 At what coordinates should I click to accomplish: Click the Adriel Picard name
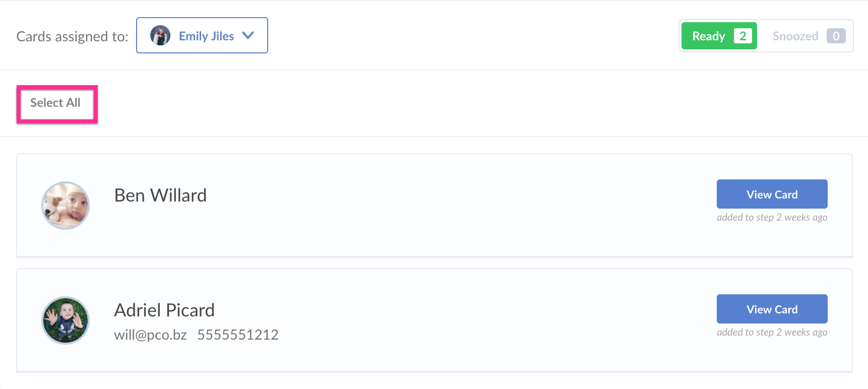pos(164,310)
